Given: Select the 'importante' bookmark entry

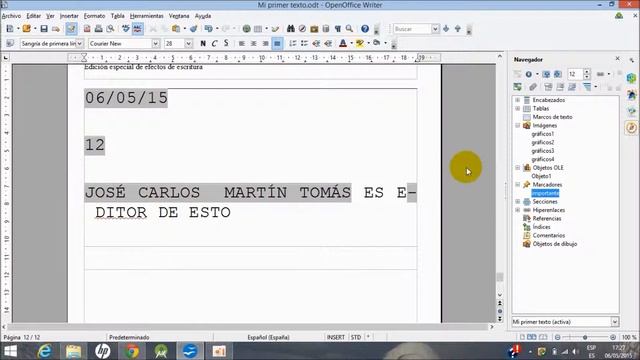Looking at the screenshot, I should 545,193.
